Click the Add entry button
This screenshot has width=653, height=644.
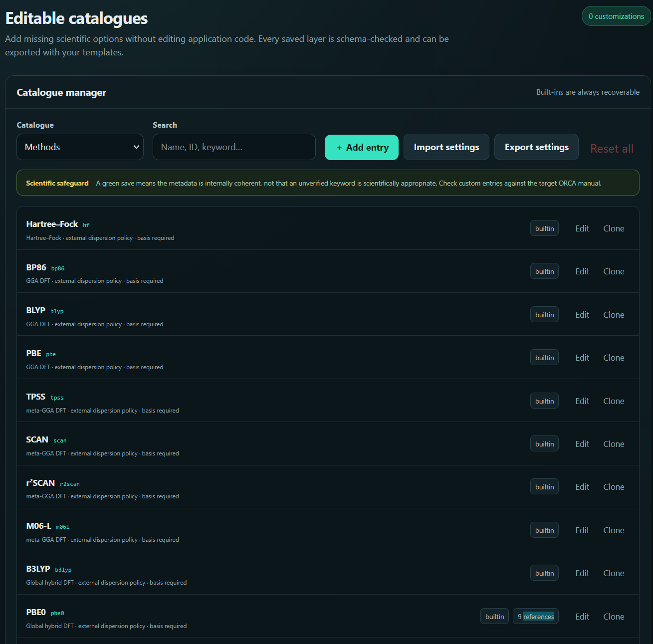[362, 148]
